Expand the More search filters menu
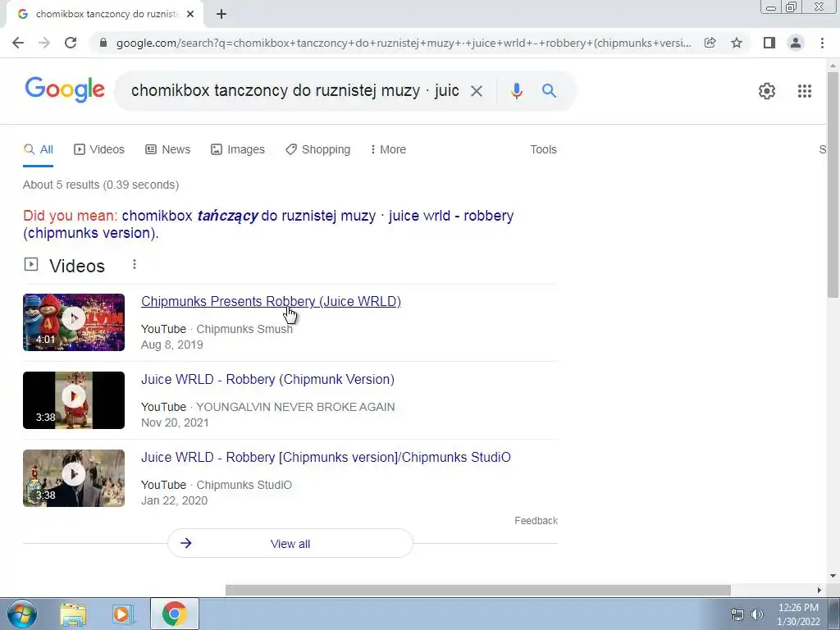The image size is (840, 630). pyautogui.click(x=388, y=149)
